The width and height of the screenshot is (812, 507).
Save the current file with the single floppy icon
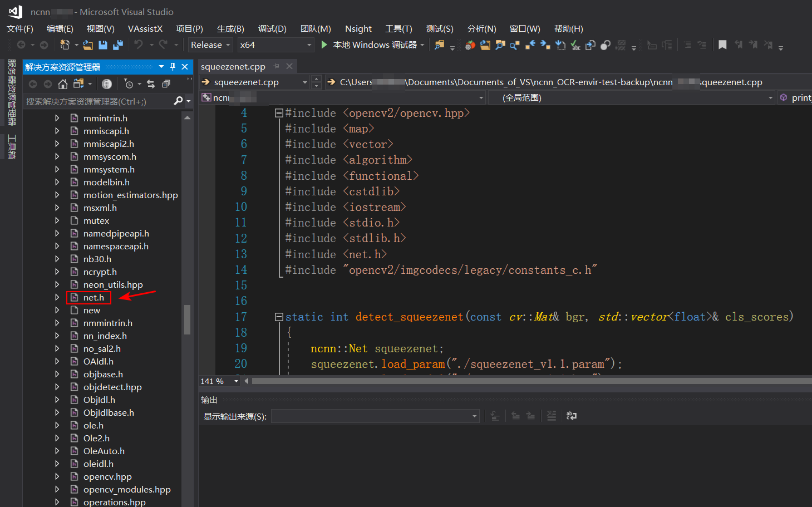click(103, 45)
